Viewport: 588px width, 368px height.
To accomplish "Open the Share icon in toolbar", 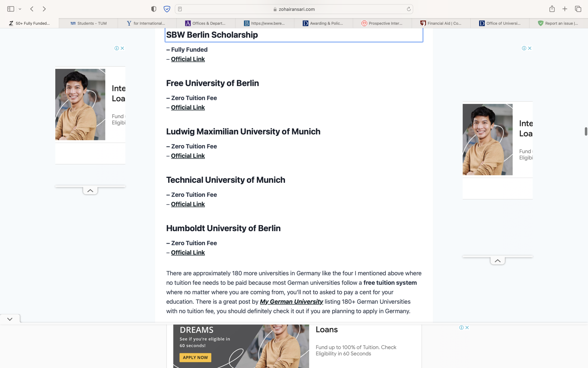I will [x=552, y=9].
